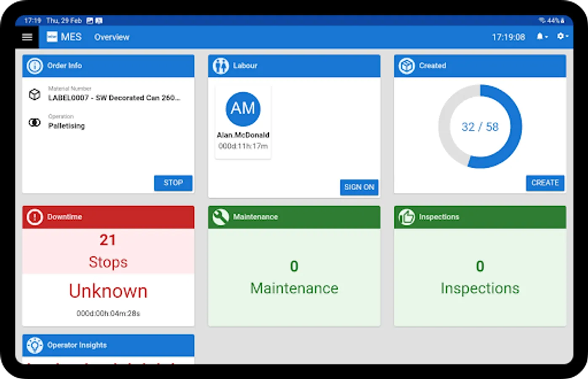This screenshot has height=379, width=588.
Task: Click the Inspections header title
Action: [439, 217]
